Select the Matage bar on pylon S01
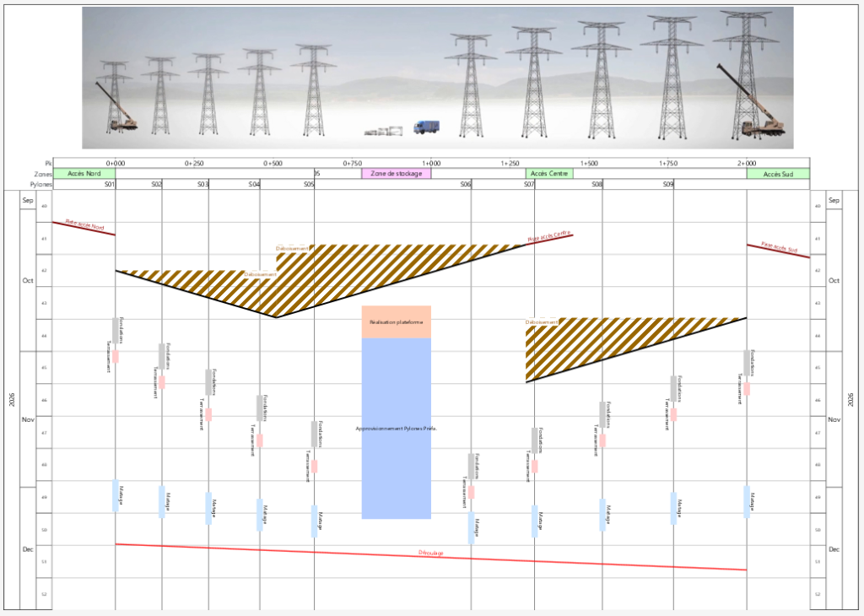Image resolution: width=864 pixels, height=616 pixels. [116, 495]
